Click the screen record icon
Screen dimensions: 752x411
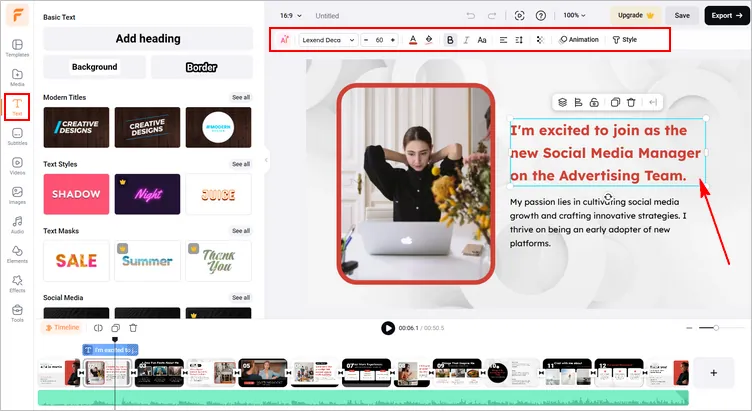[x=519, y=16]
